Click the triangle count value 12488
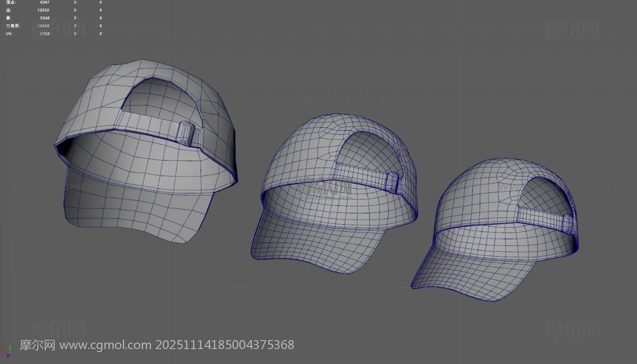 tap(43, 26)
